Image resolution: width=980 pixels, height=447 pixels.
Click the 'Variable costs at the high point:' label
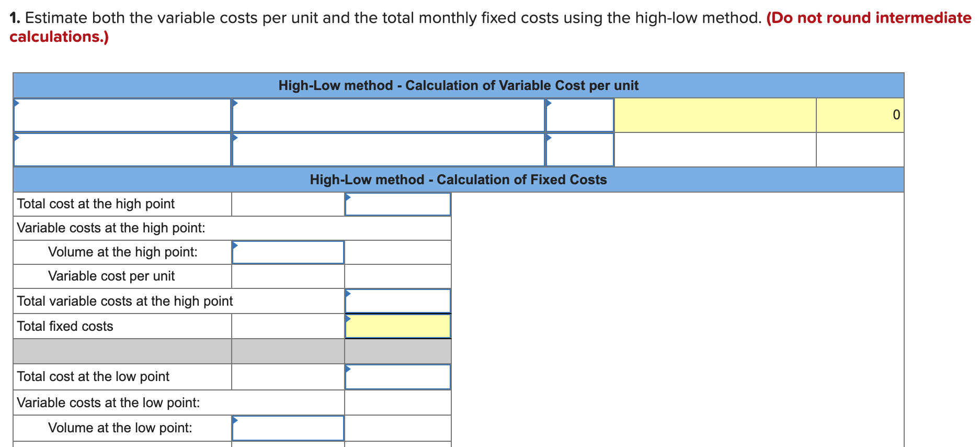click(111, 228)
